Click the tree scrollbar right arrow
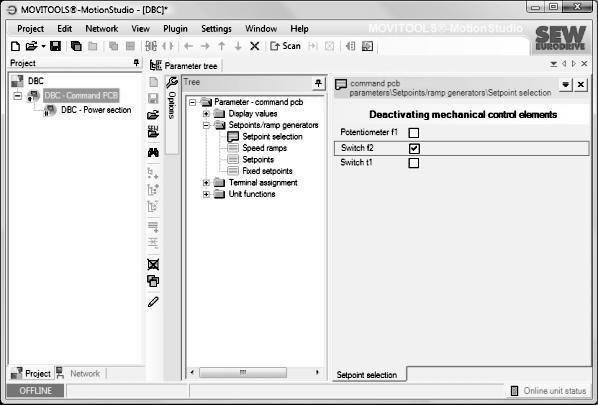 pyautogui.click(x=317, y=372)
